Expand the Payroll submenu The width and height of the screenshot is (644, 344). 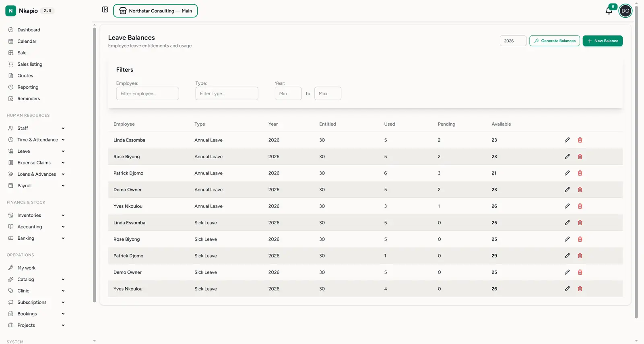click(x=36, y=186)
